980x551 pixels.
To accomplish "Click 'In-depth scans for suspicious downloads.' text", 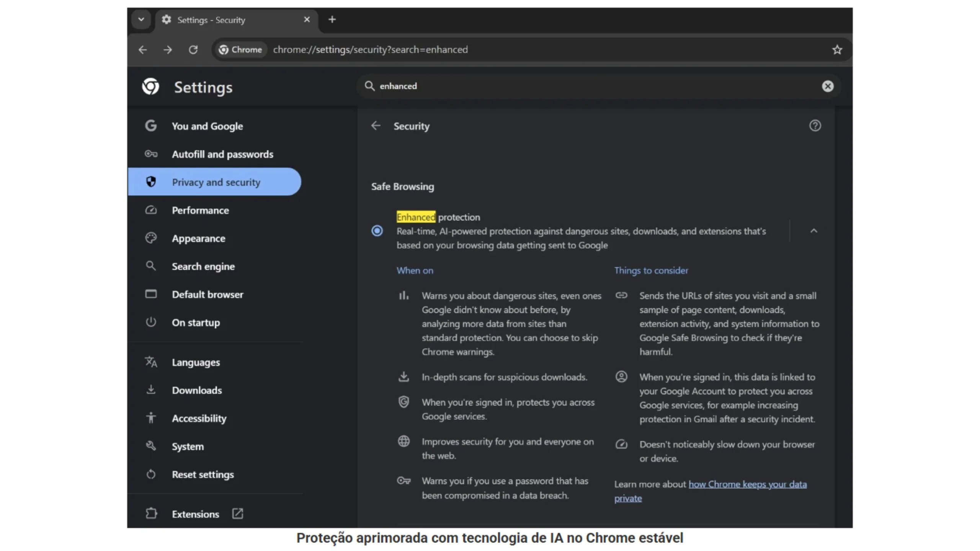I will [x=504, y=377].
